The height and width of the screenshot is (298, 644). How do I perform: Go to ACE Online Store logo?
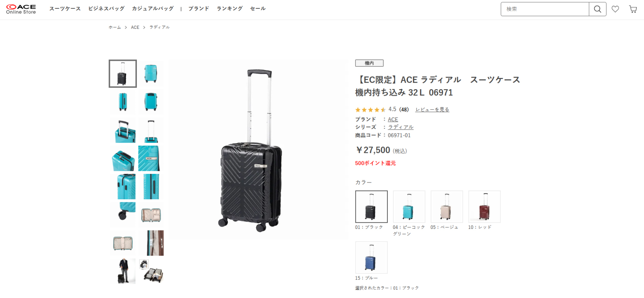(x=21, y=9)
